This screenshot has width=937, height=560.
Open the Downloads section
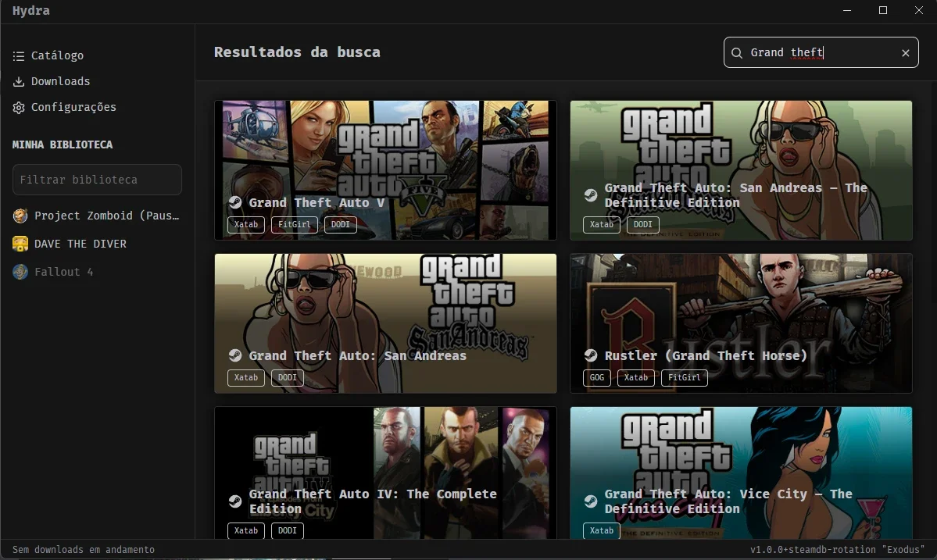click(60, 81)
